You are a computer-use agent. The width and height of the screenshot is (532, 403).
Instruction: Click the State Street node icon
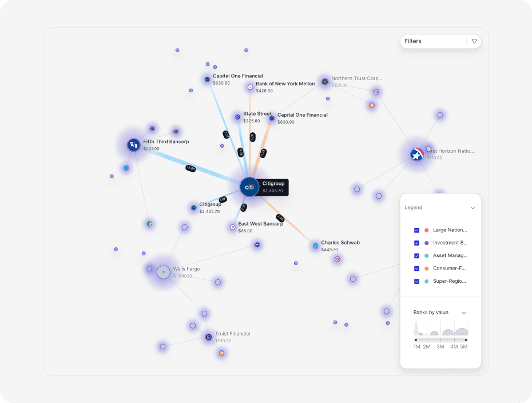237,117
